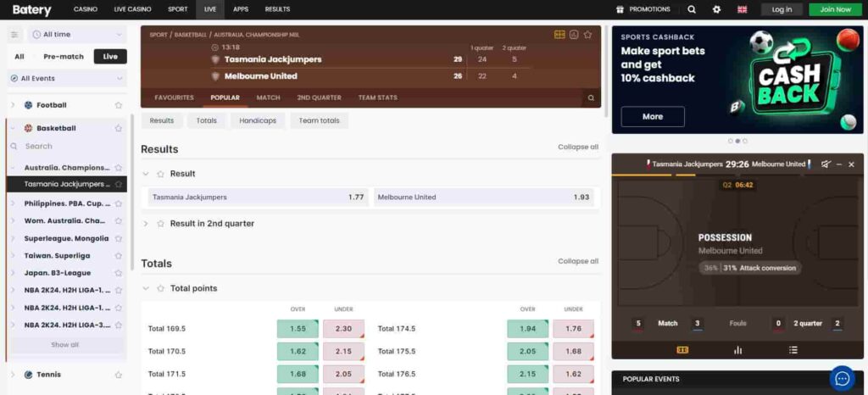Switch to the TEAM STATS tab
The width and height of the screenshot is (868, 395).
(377, 98)
